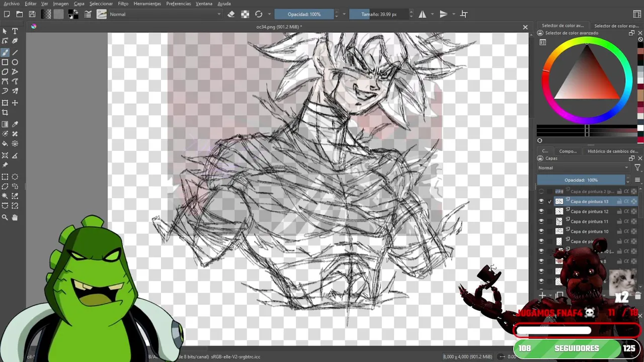Viewport: 644px width, 362px height.
Task: Expand the dropdown beside vertical mirror icon
Action: 454,14
